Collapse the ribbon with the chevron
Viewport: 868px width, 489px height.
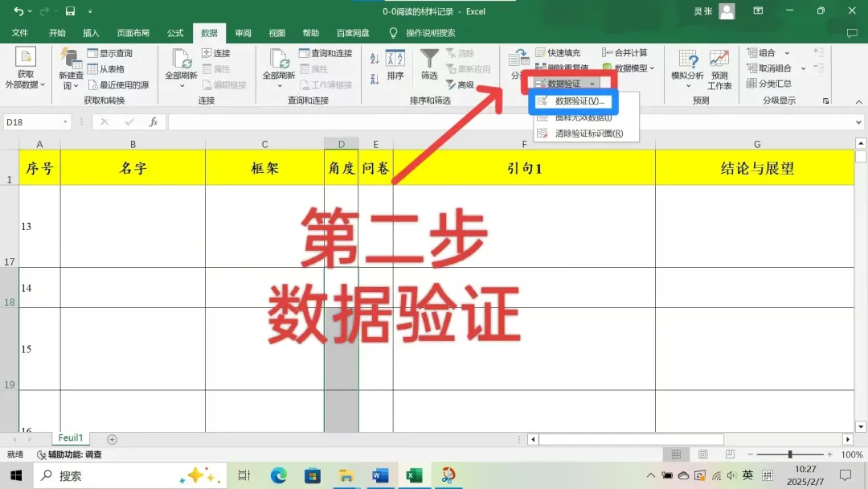(x=858, y=102)
